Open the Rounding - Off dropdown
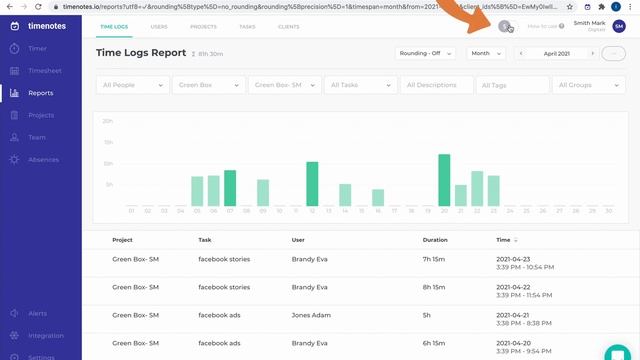The height and width of the screenshot is (360, 640). pyautogui.click(x=425, y=53)
